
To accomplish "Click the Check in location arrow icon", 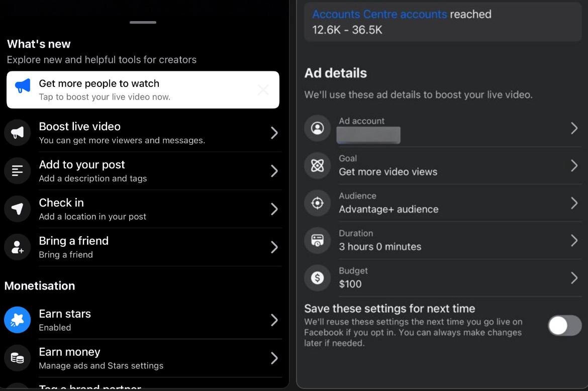I will point(17,209).
